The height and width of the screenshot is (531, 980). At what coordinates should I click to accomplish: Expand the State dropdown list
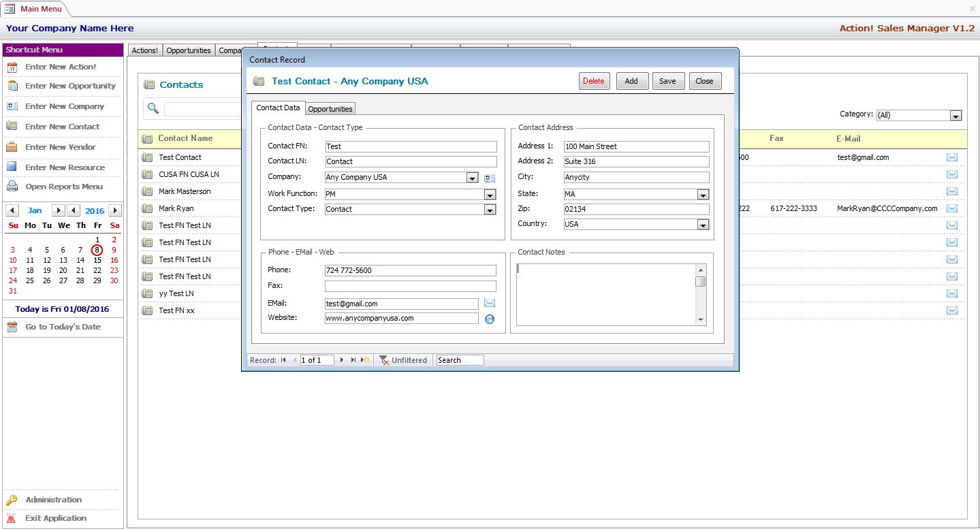point(703,195)
